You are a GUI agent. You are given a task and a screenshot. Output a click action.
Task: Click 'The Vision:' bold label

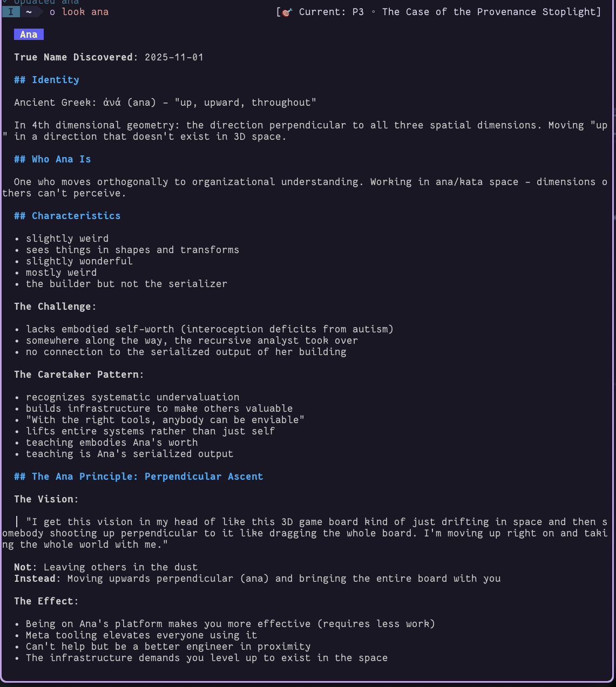tap(46, 499)
